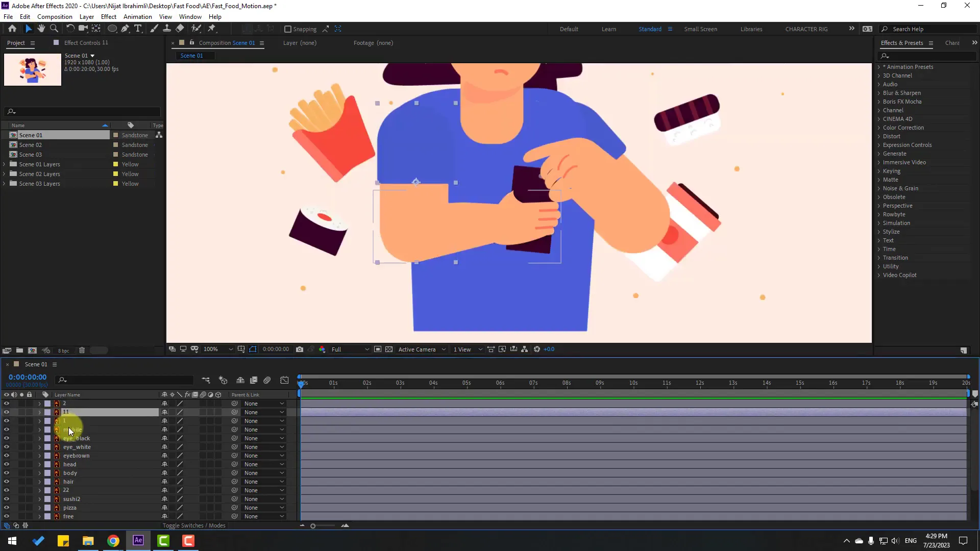Toggle Snapping in the toolbar

(x=288, y=29)
